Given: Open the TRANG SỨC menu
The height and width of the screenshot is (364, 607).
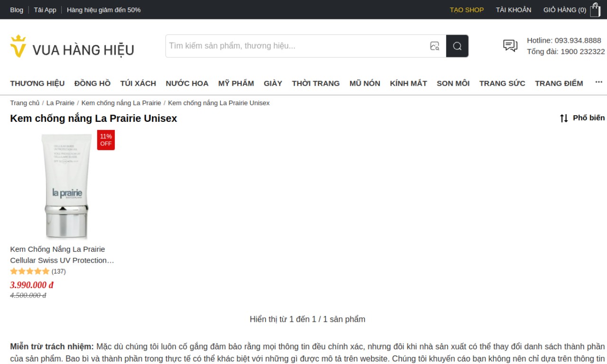Looking at the screenshot, I should 502,83.
